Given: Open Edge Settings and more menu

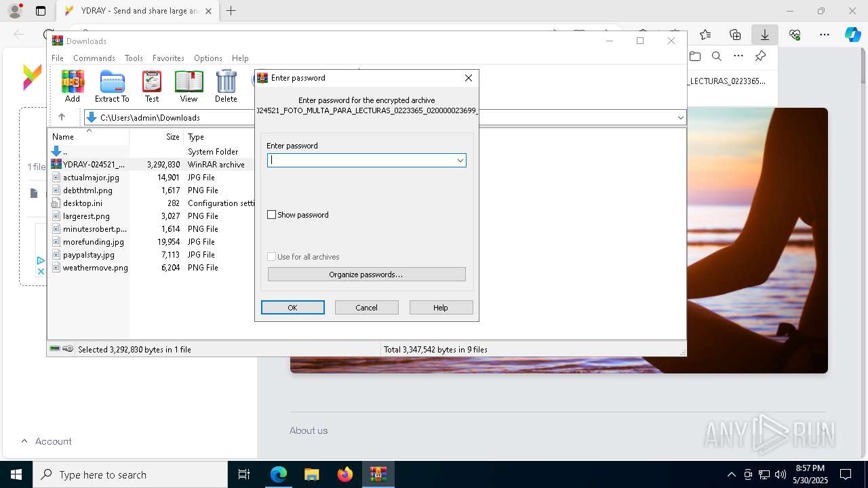Looking at the screenshot, I should (825, 35).
